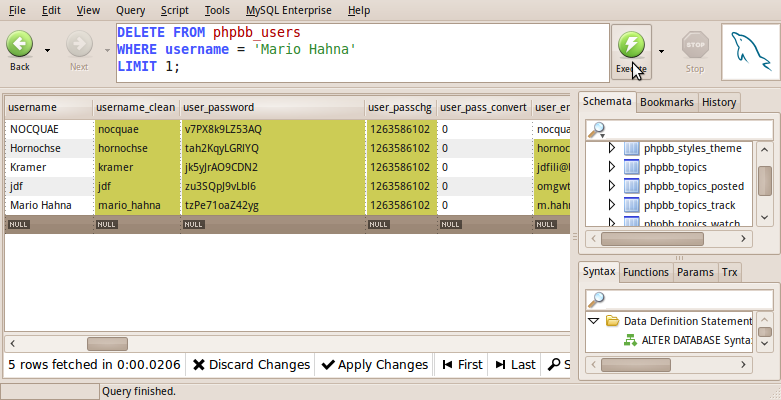This screenshot has width=781, height=400.
Task: Click the Data Definition Statements folder icon
Action: coord(612,321)
